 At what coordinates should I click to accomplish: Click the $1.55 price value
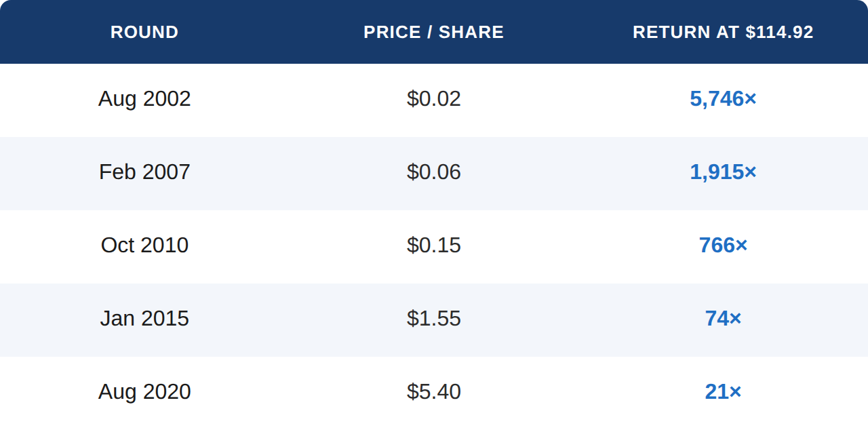(434, 319)
